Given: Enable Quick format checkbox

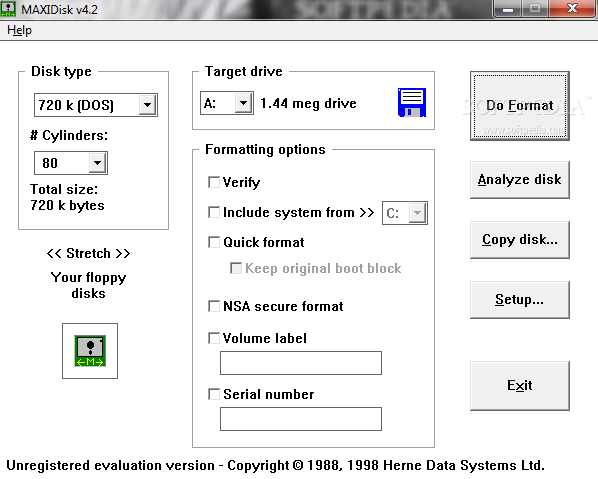Looking at the screenshot, I should 214,242.
